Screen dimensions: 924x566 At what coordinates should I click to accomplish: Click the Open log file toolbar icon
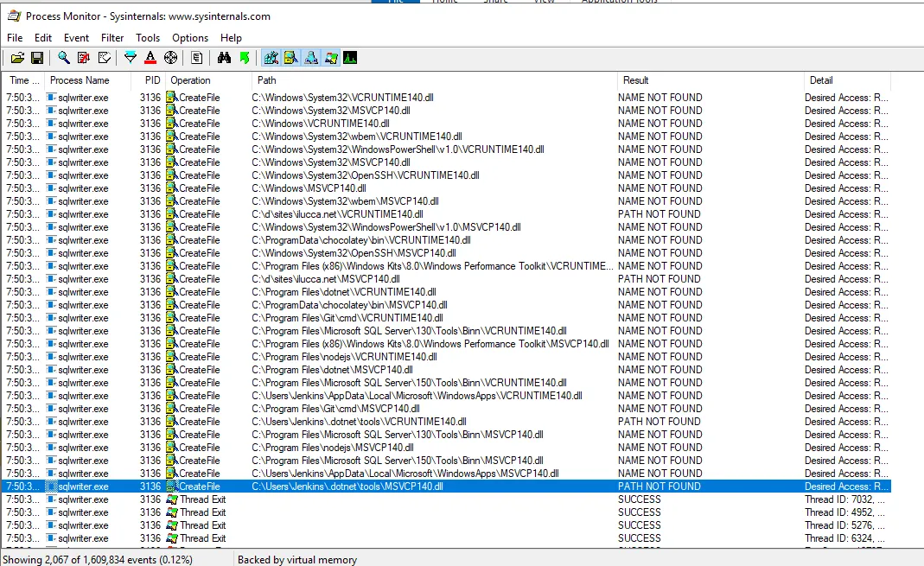tap(17, 58)
